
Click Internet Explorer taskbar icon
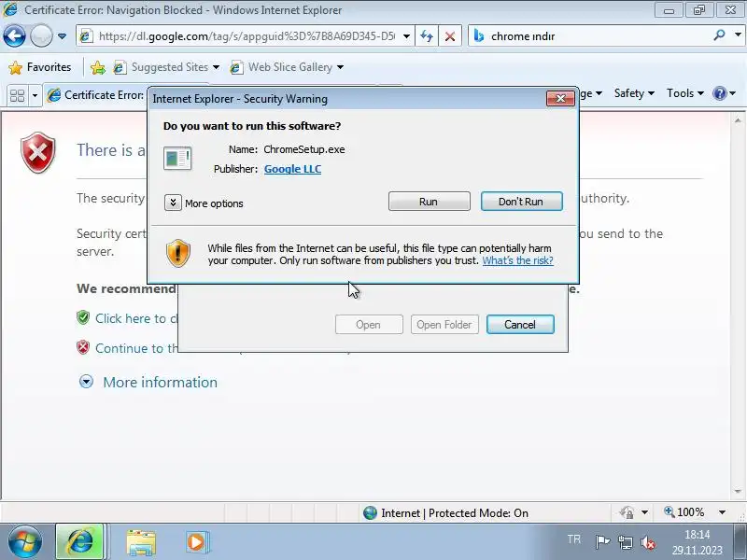[79, 541]
